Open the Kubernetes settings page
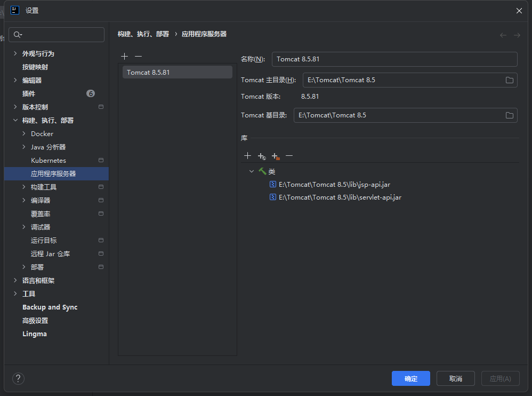The height and width of the screenshot is (396, 532). 49,160
